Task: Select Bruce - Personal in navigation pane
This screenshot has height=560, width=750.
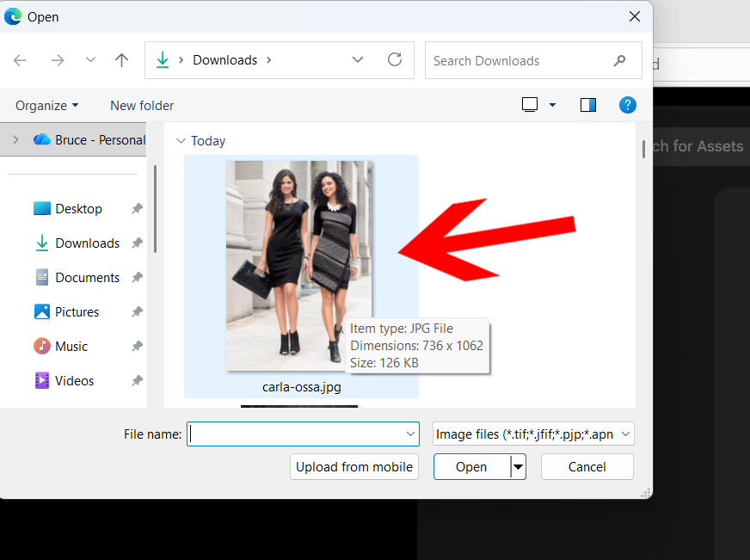Action: pos(89,139)
